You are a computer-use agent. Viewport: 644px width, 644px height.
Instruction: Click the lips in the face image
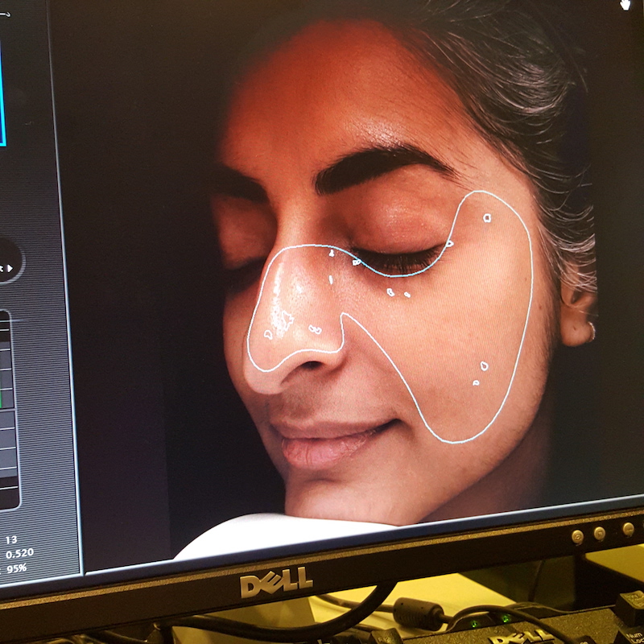tap(330, 441)
